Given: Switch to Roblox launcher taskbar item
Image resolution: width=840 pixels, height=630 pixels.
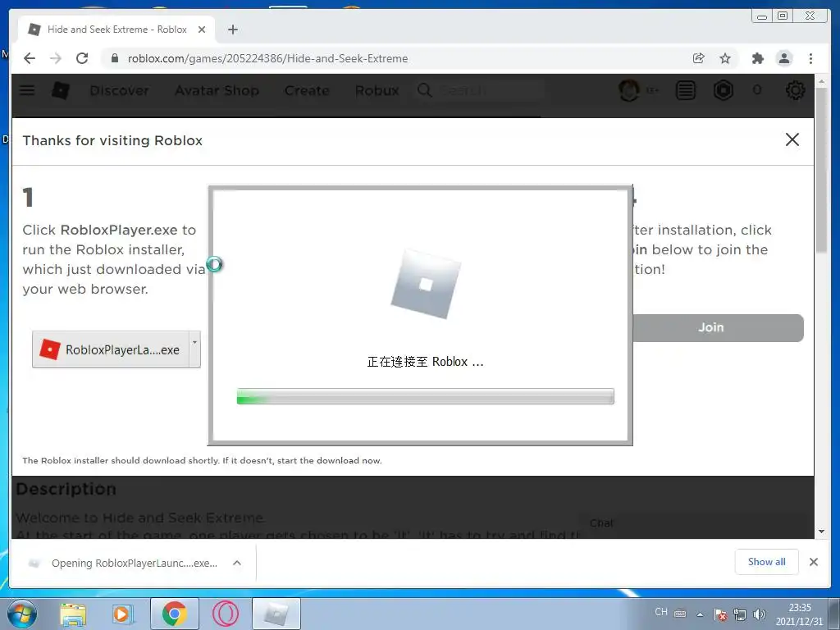Looking at the screenshot, I should pyautogui.click(x=276, y=614).
